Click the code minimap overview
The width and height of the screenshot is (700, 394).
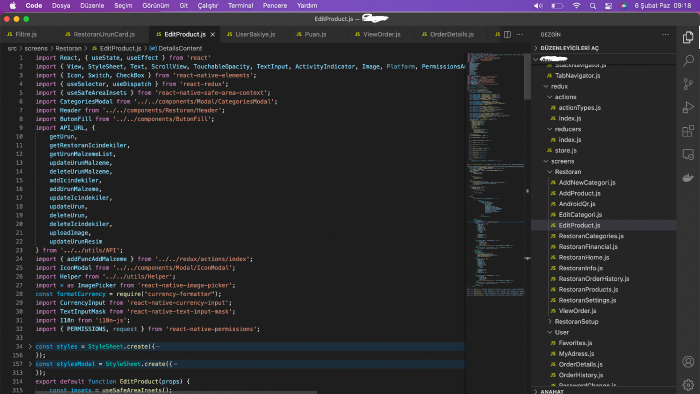(495, 174)
